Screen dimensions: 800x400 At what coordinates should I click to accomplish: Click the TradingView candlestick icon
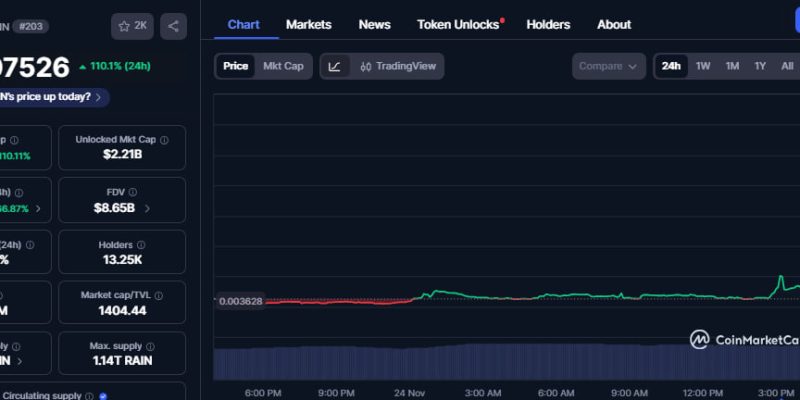(366, 66)
